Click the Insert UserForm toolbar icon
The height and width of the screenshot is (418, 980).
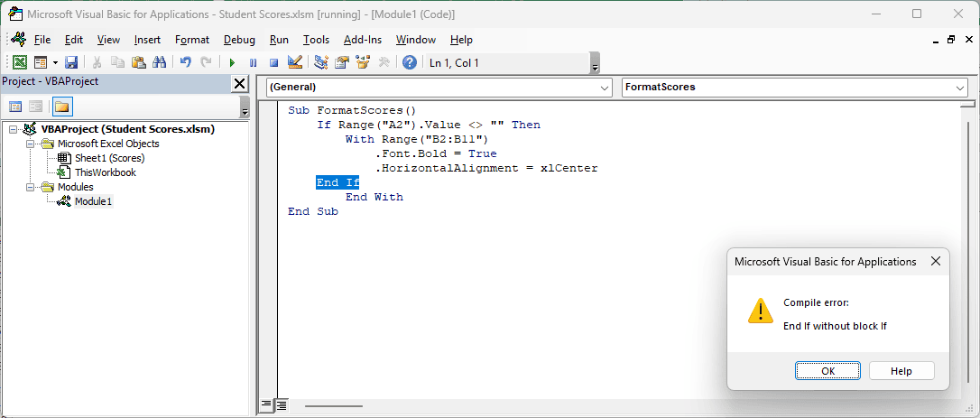41,62
